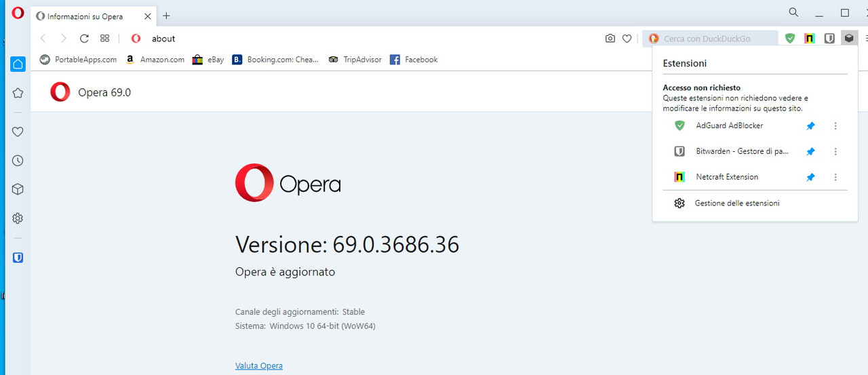
Task: Open Easy Setup menu at toolbar end
Action: 866,39
